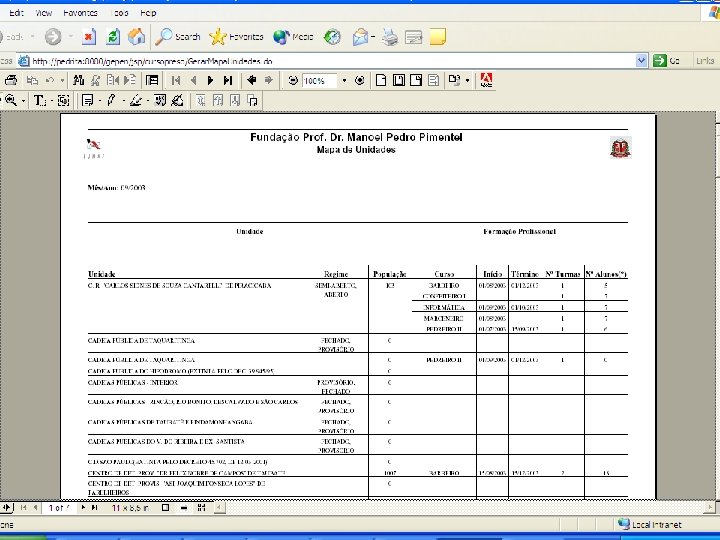Select the Pencil drawing tool

point(112,100)
